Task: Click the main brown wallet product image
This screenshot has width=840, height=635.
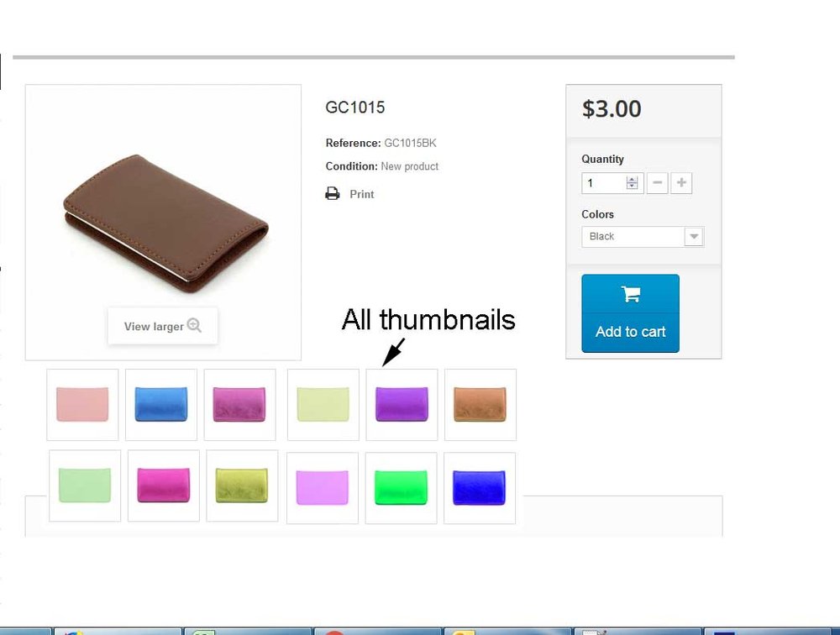Action: [165, 223]
